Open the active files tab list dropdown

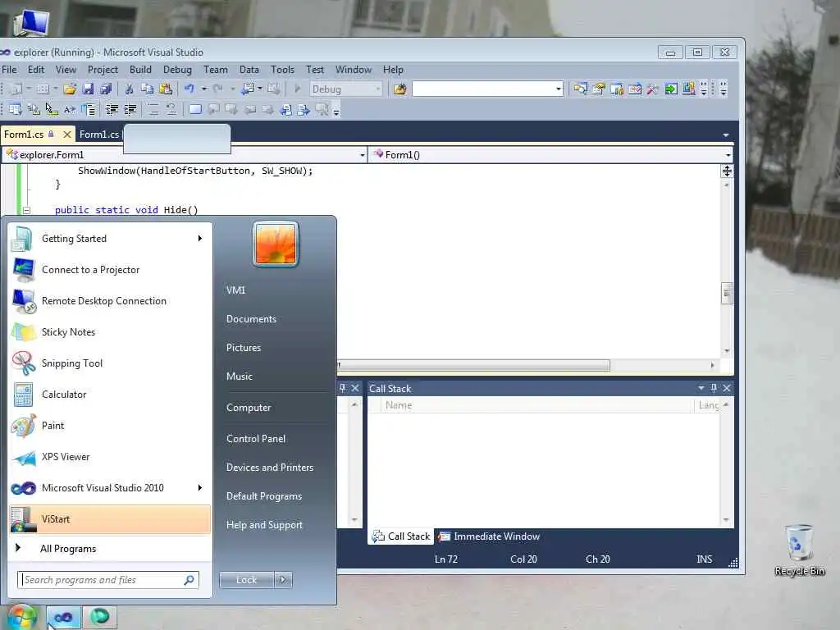point(725,135)
